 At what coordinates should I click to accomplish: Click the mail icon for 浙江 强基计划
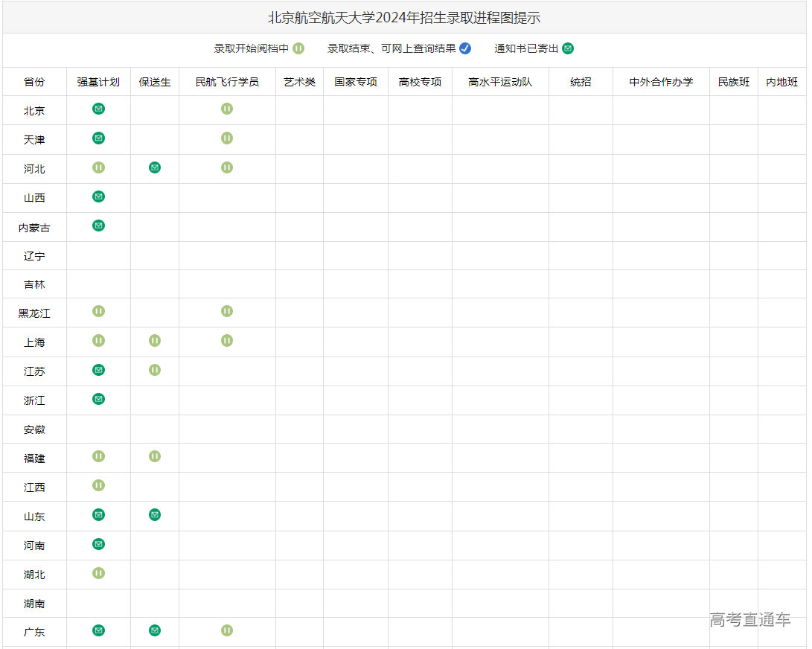98,399
